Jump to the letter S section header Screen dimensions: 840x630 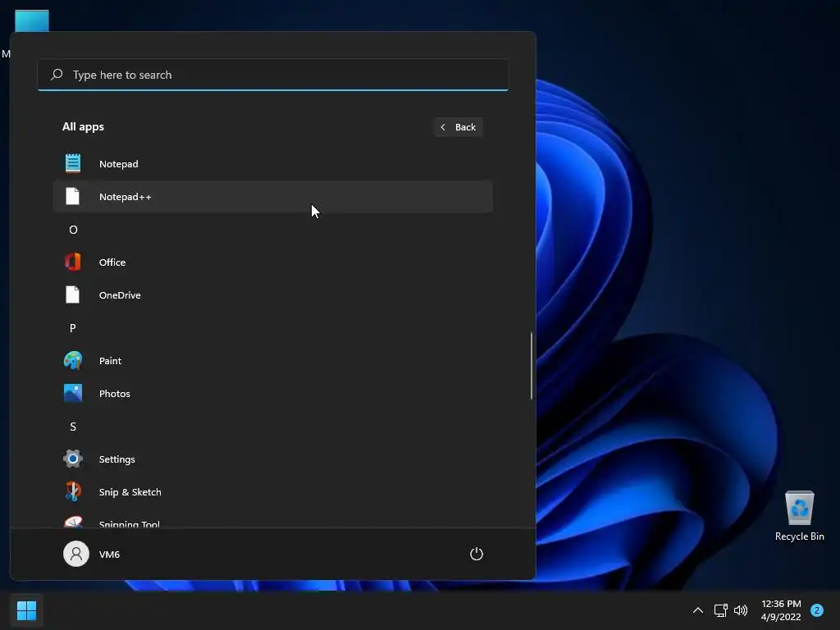tap(73, 427)
